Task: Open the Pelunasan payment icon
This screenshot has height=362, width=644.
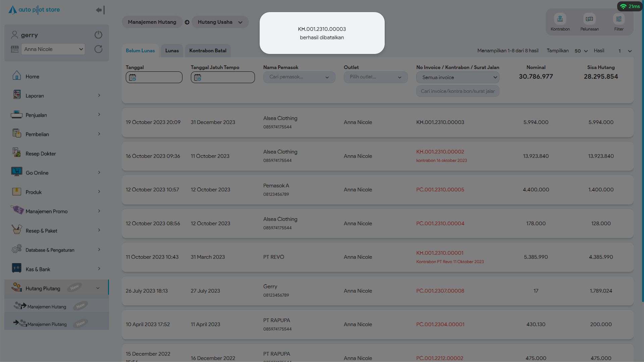Action: pos(589,19)
